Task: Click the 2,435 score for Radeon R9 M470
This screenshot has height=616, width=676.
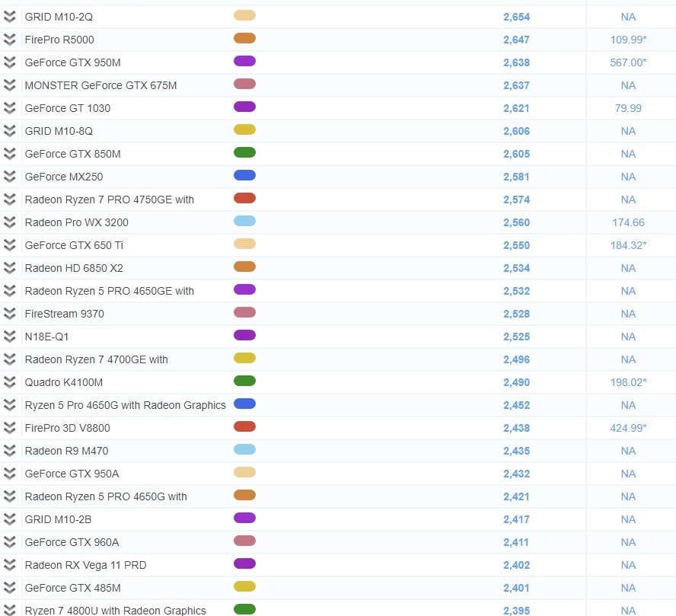Action: point(516,451)
